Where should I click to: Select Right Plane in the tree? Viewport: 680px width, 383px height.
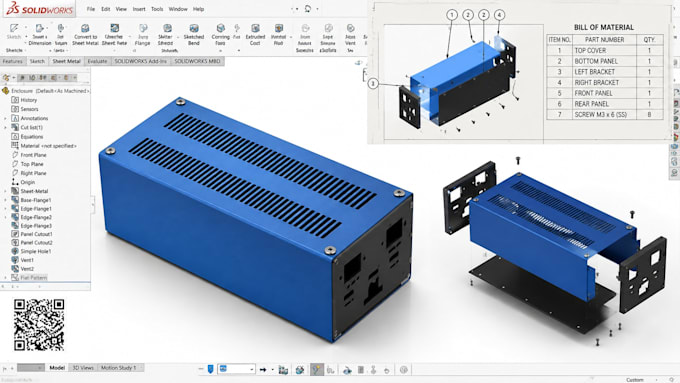[33, 173]
